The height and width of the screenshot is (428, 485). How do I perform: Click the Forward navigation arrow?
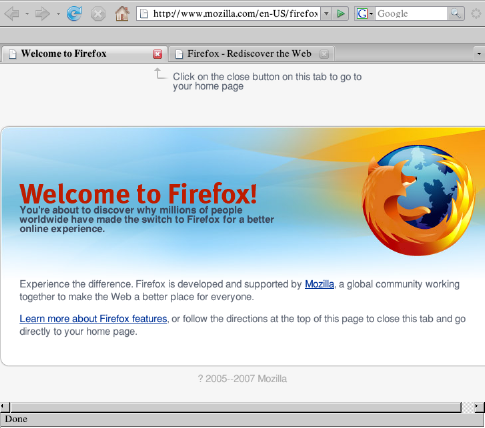(42, 14)
